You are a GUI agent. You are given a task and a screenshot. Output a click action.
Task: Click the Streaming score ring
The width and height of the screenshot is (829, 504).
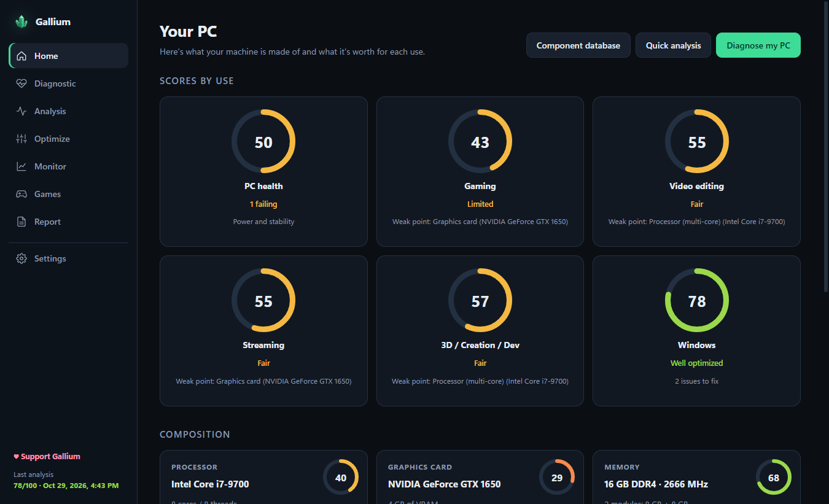(263, 301)
